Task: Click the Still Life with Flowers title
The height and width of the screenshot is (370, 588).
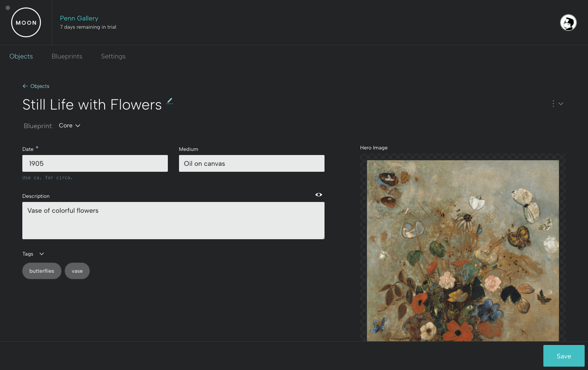Action: pos(92,105)
